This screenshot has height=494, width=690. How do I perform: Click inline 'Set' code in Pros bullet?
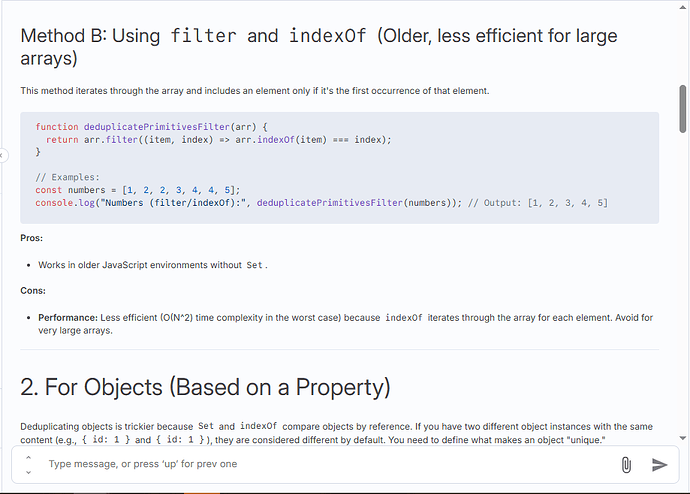pyautogui.click(x=254, y=265)
